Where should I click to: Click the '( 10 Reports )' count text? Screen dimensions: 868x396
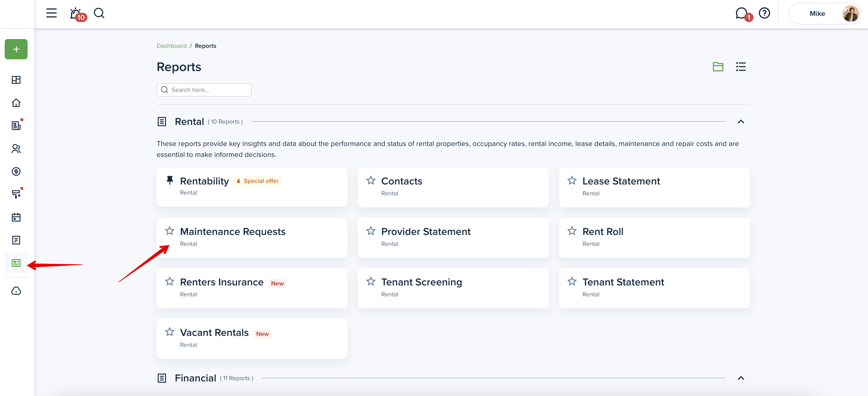pyautogui.click(x=225, y=122)
